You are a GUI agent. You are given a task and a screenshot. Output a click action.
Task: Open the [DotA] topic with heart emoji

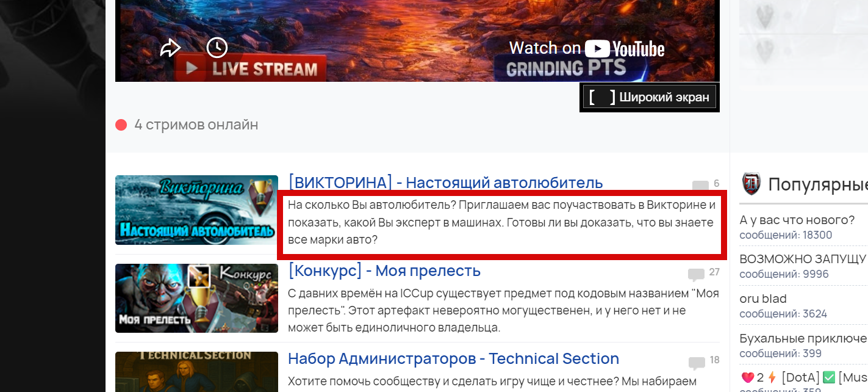tap(803, 377)
